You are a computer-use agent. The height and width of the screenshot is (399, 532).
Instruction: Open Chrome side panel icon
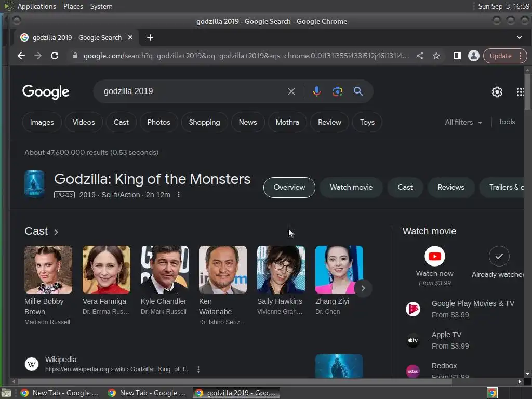point(457,56)
